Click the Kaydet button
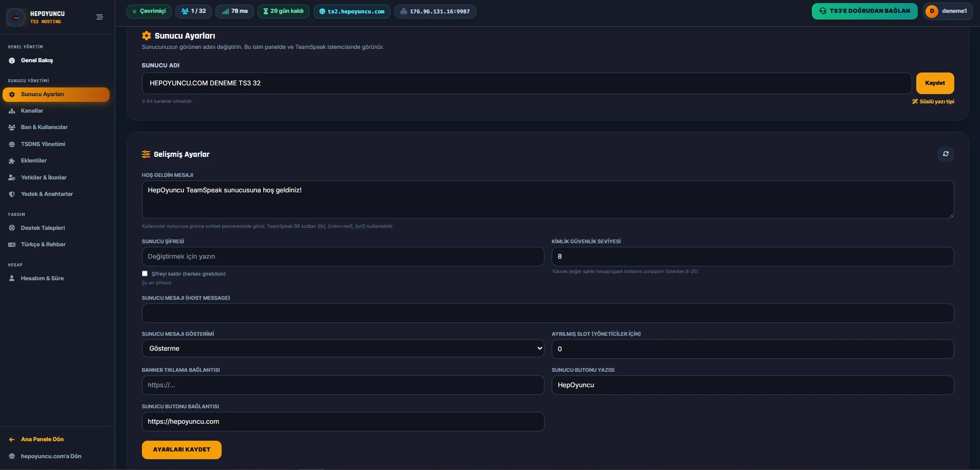980x470 pixels. [935, 83]
